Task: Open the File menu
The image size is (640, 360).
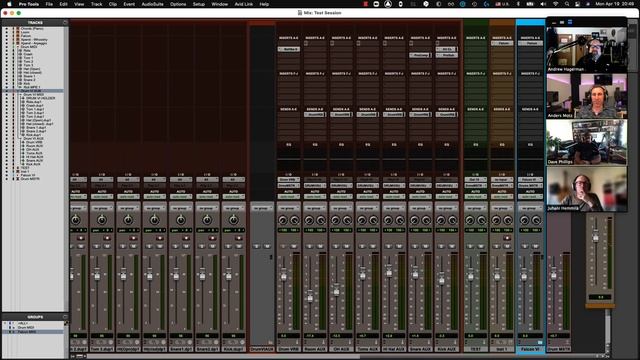Action: 49,4
